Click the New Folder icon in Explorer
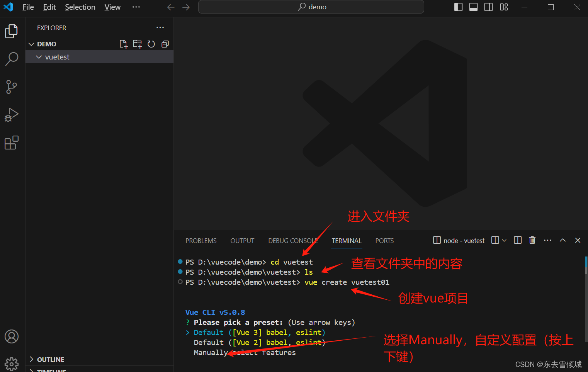The height and width of the screenshot is (372, 588). click(x=138, y=44)
